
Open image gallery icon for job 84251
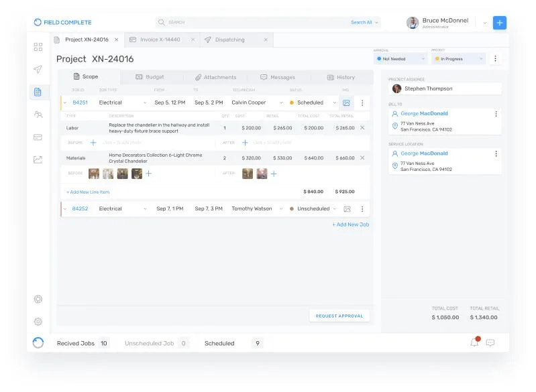point(346,103)
